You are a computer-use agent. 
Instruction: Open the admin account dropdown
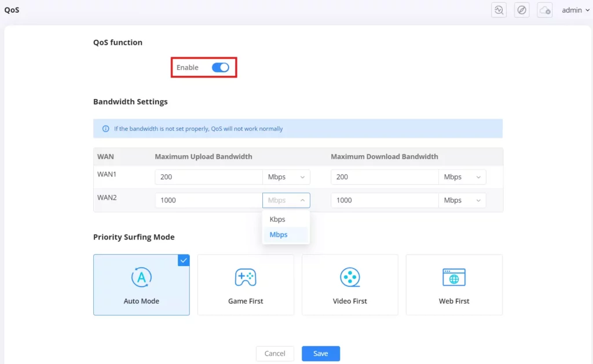click(575, 10)
